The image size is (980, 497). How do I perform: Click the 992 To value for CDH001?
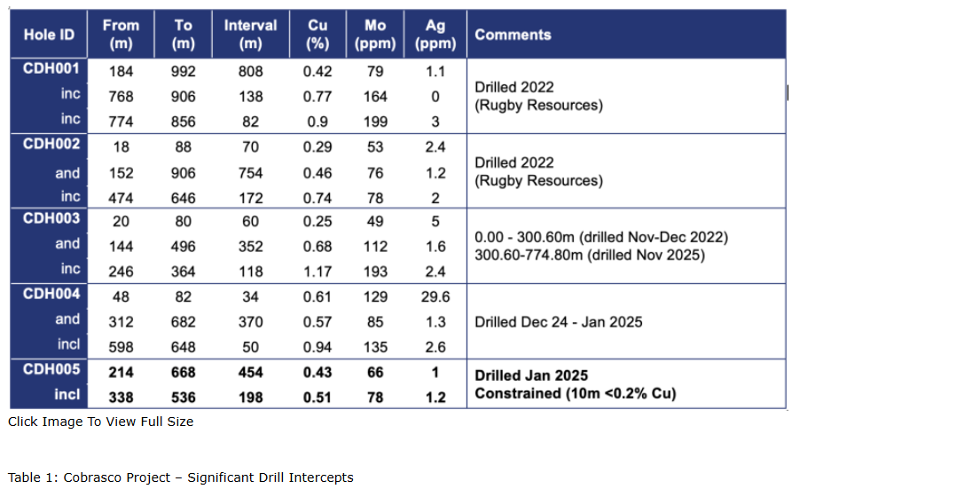[183, 72]
